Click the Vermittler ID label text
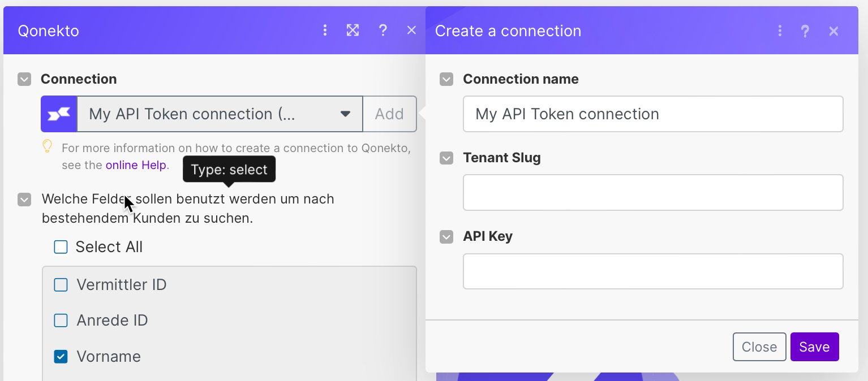The image size is (868, 381). 122,285
